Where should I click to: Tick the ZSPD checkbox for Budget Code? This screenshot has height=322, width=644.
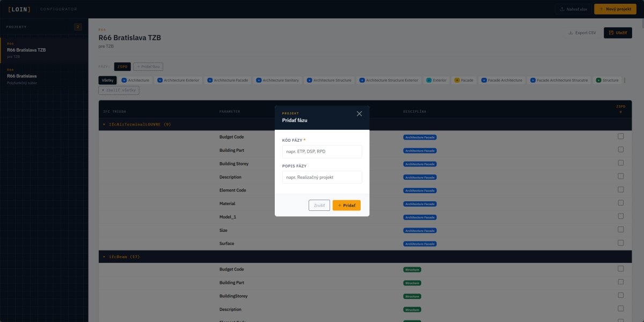click(620, 137)
